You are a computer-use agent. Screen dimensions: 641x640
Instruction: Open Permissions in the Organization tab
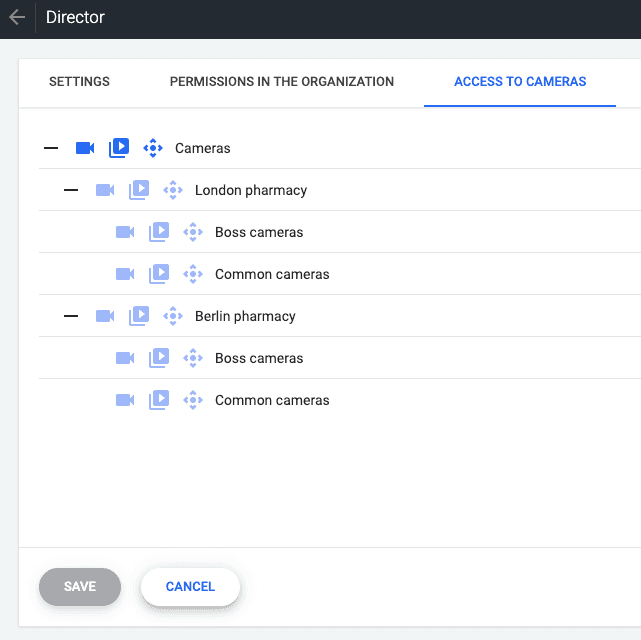click(x=281, y=82)
